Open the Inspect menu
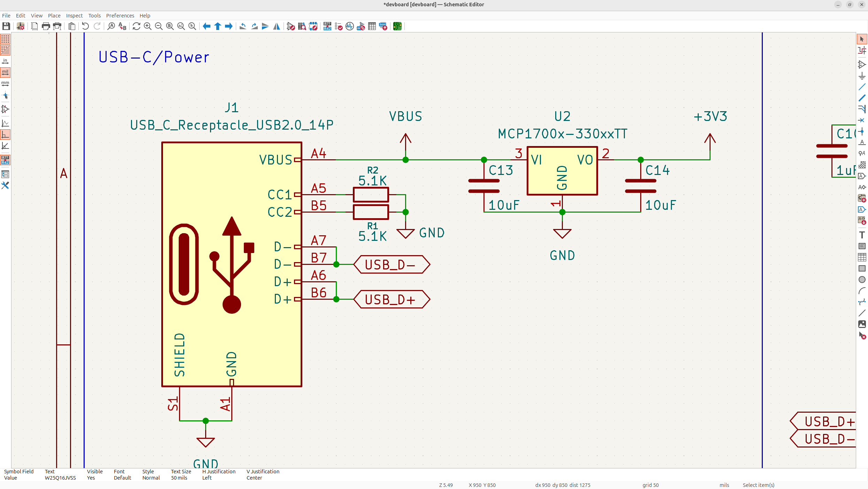 point(74,16)
